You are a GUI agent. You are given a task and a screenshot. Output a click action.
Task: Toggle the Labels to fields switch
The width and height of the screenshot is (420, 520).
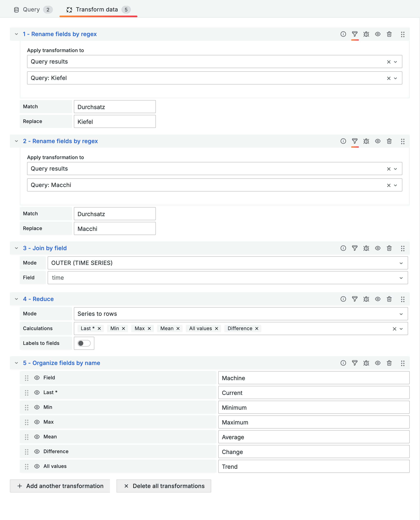pyautogui.click(x=84, y=343)
